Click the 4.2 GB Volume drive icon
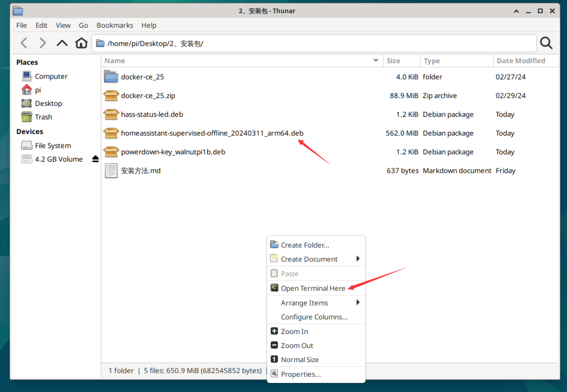This screenshot has width=567, height=392. 27,159
